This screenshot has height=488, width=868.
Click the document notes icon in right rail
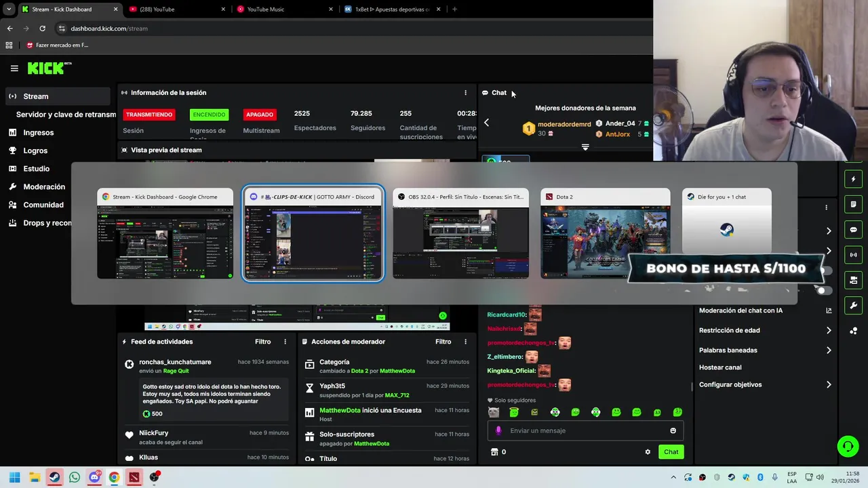click(x=853, y=205)
